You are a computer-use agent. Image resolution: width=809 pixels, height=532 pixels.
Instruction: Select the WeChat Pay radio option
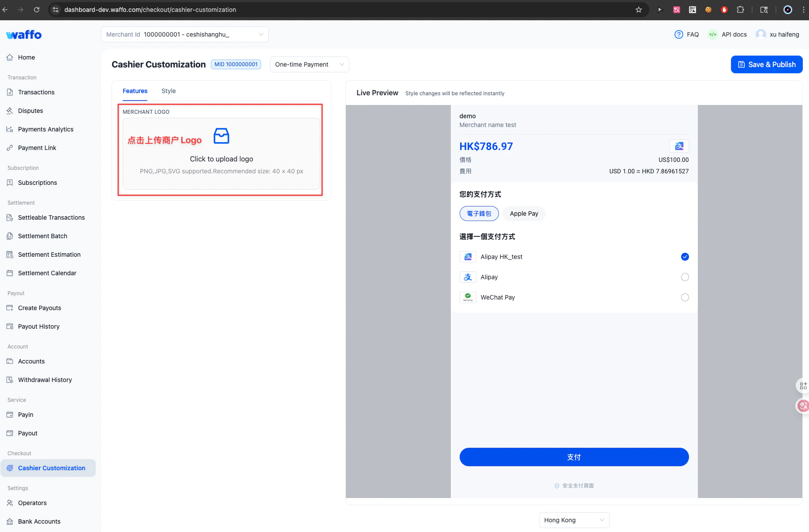(685, 297)
